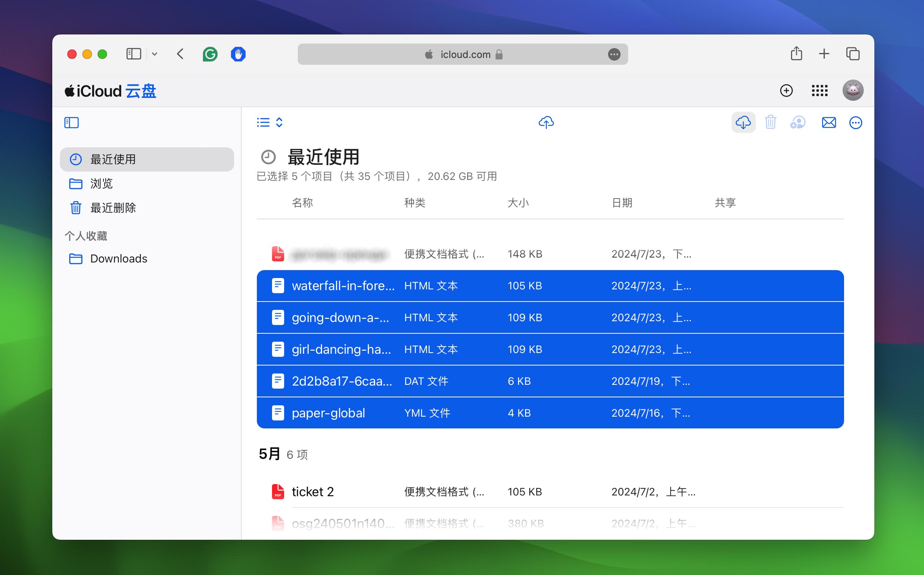Open the Grammarly extension icon
Viewport: 924px width, 575px height.
210,54
